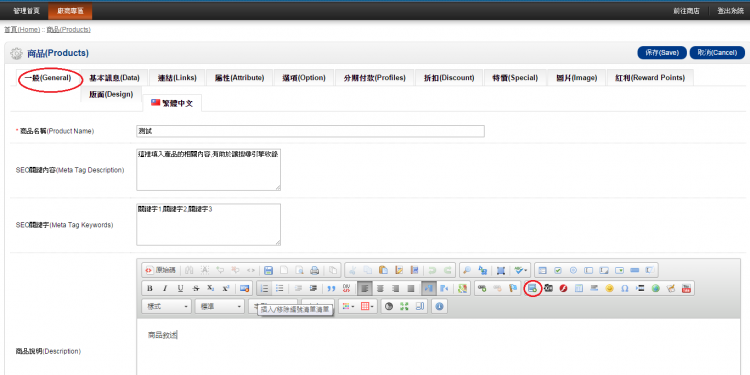Viewport: 750px width, 375px height.
Task: Open the Attribute tab
Action: click(x=240, y=77)
